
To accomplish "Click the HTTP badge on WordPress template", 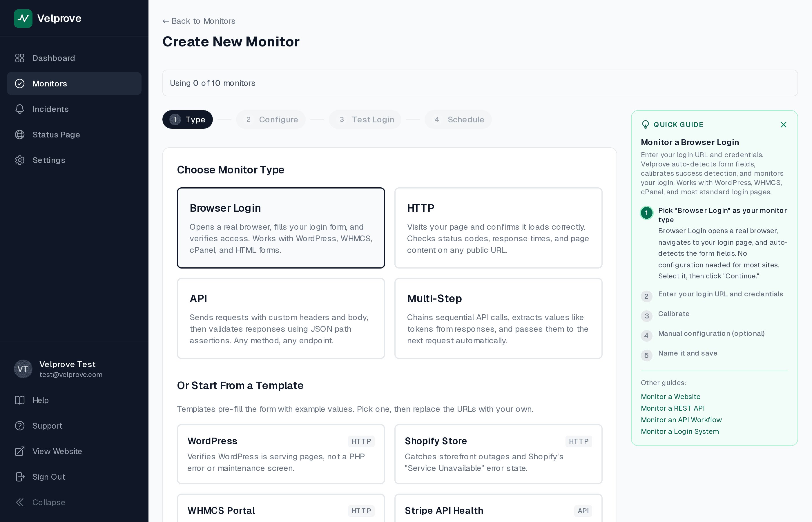I will (361, 441).
